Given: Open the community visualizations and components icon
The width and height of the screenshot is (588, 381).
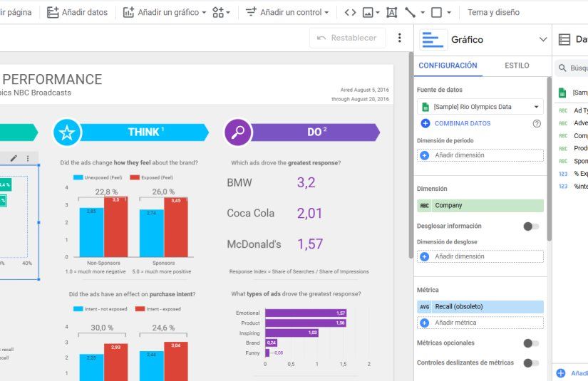Looking at the screenshot, I should pos(221,12).
